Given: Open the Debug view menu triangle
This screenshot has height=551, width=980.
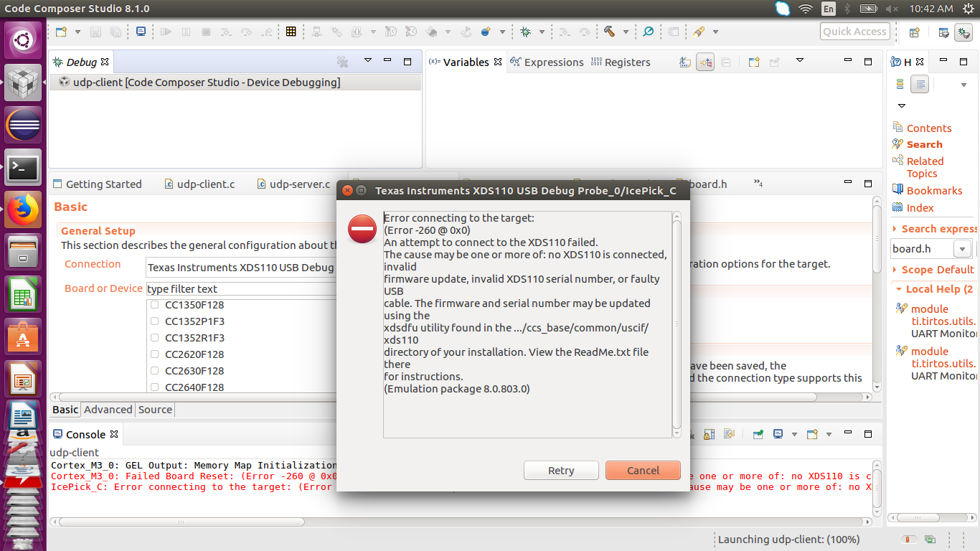Looking at the screenshot, I should 368,61.
